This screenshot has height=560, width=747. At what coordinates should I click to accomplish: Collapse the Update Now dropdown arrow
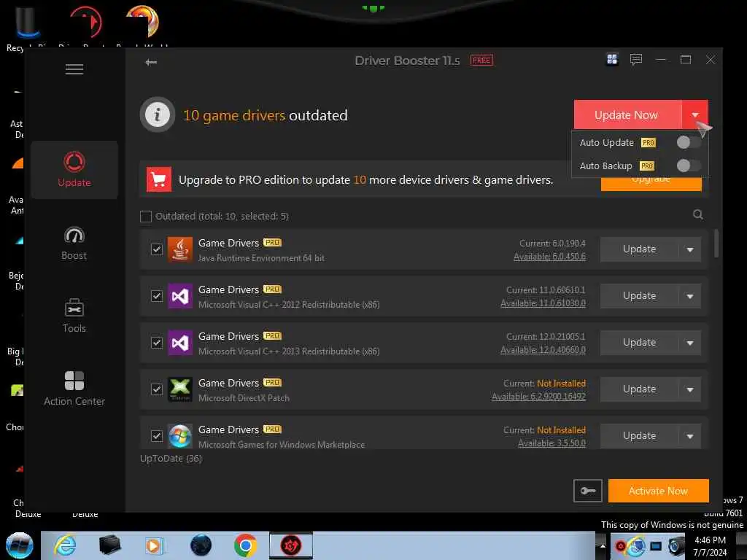coord(695,114)
